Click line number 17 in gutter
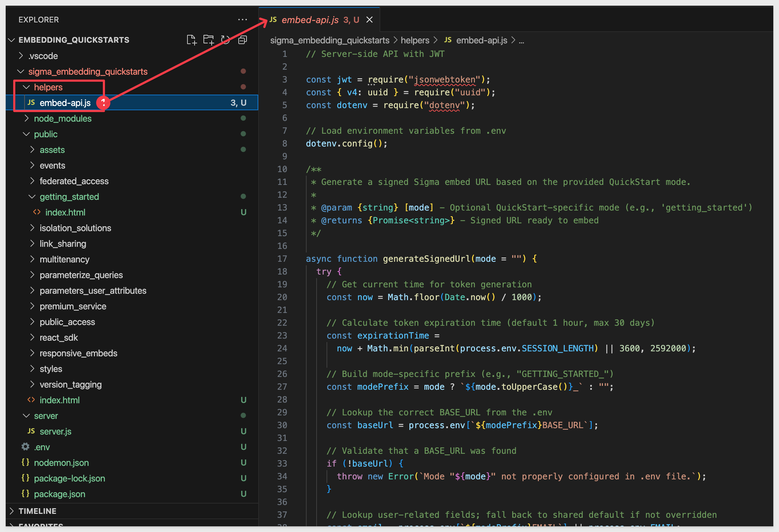 click(282, 259)
